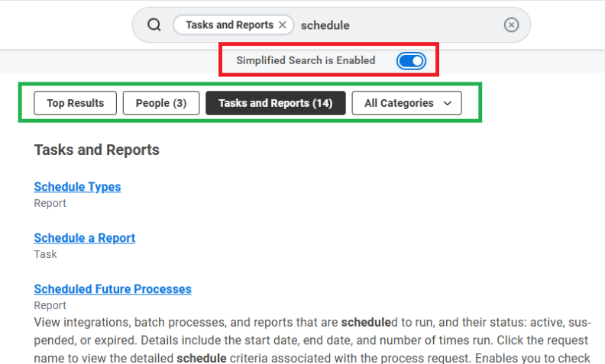The height and width of the screenshot is (364, 605).
Task: Click the Tasks and Reports section heading
Action: [x=96, y=150]
